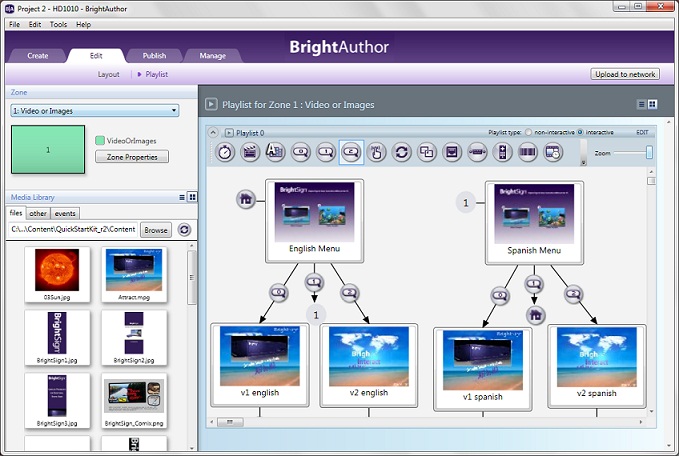Select the time/clock scheduled event icon
Image resolution: width=679 pixels, height=456 pixels.
[553, 152]
